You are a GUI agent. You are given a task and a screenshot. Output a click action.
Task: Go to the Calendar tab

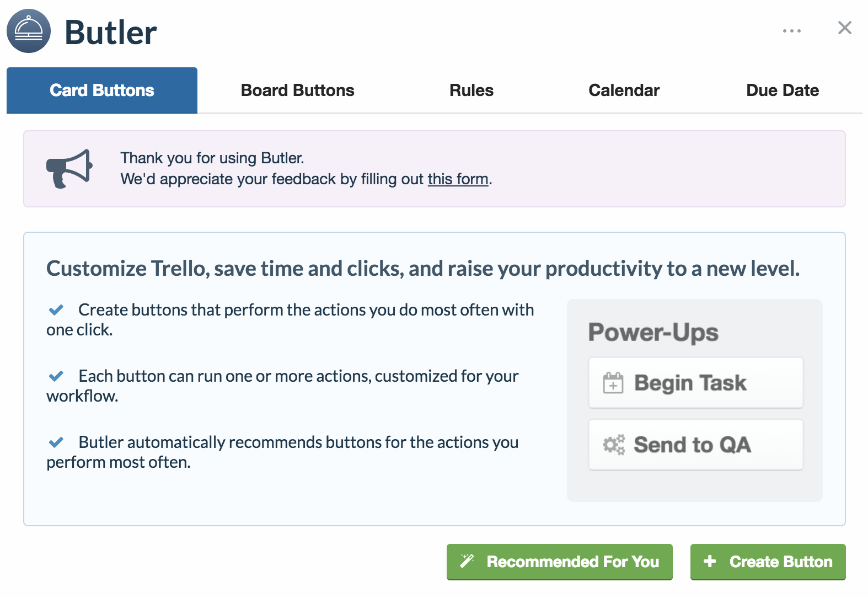(x=624, y=90)
